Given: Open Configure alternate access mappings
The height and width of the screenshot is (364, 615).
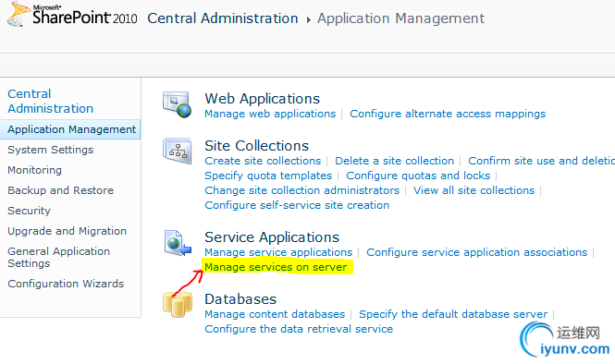Looking at the screenshot, I should pos(448,114).
